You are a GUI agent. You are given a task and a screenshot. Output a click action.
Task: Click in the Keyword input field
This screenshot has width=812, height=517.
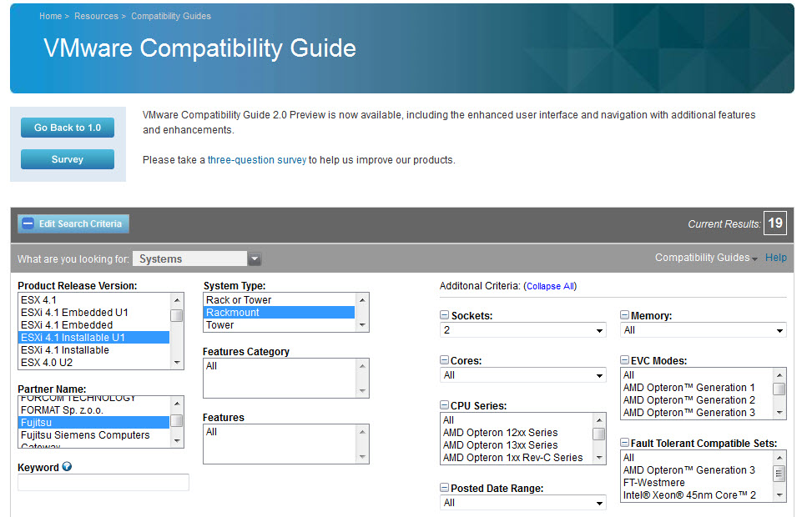(x=103, y=482)
